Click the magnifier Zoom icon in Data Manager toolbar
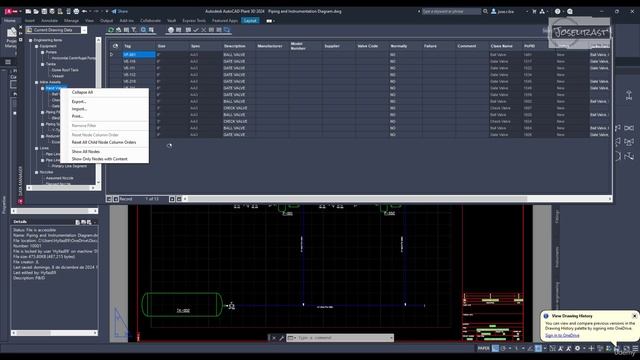This screenshot has width=640, height=360. [x=143, y=30]
